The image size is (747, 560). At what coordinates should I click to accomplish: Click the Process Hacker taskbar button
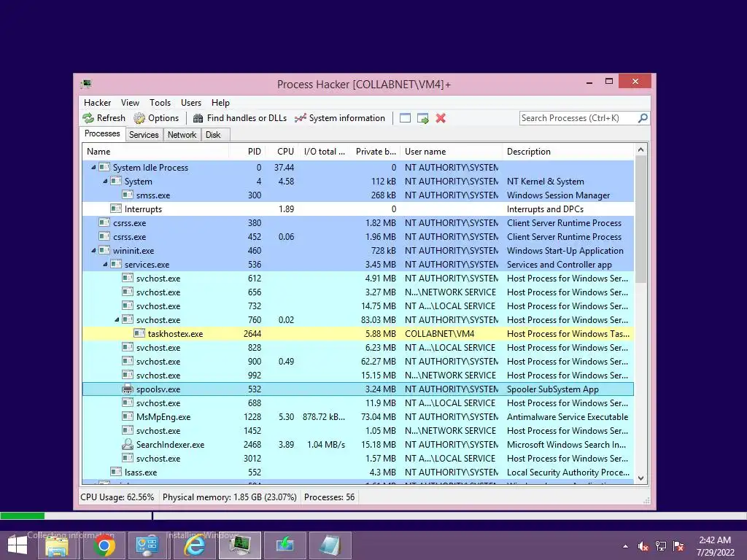coord(239,545)
